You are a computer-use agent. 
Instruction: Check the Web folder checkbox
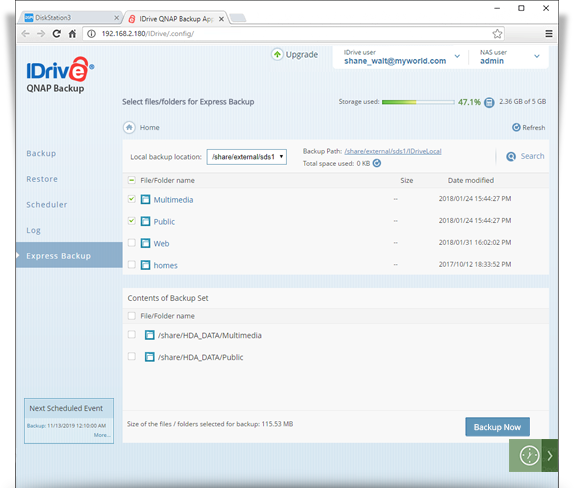point(132,242)
